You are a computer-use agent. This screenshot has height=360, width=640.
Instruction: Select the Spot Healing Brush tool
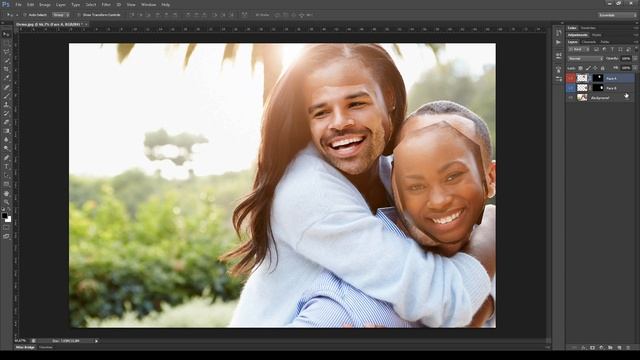coord(6,87)
